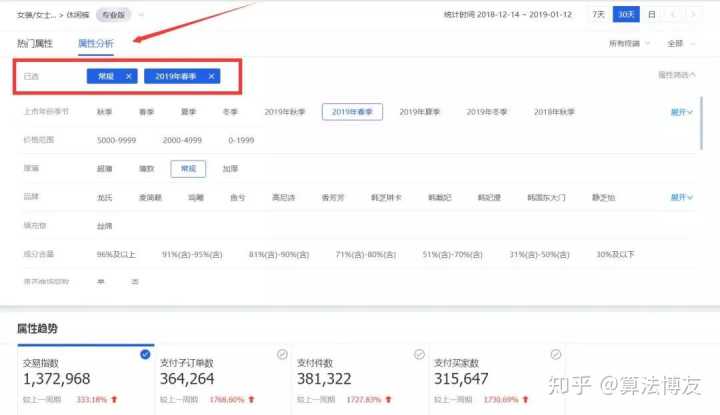This screenshot has height=415, width=720.
Task: Toggle checkmark on 支付件数 card
Action: pyautogui.click(x=419, y=354)
